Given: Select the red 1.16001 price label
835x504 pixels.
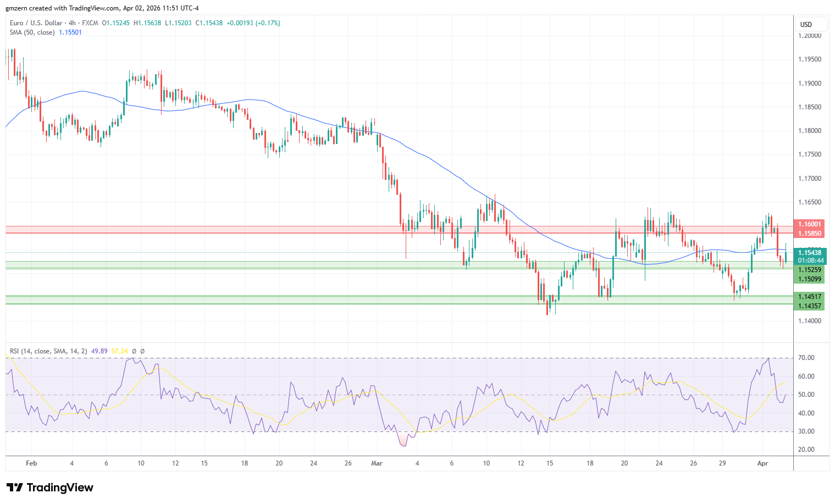Looking at the screenshot, I should (x=810, y=224).
